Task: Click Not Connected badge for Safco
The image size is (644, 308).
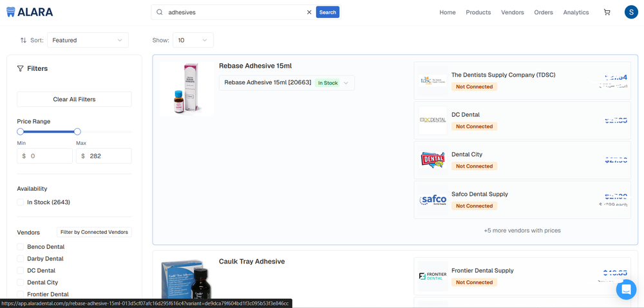Action: click(474, 206)
